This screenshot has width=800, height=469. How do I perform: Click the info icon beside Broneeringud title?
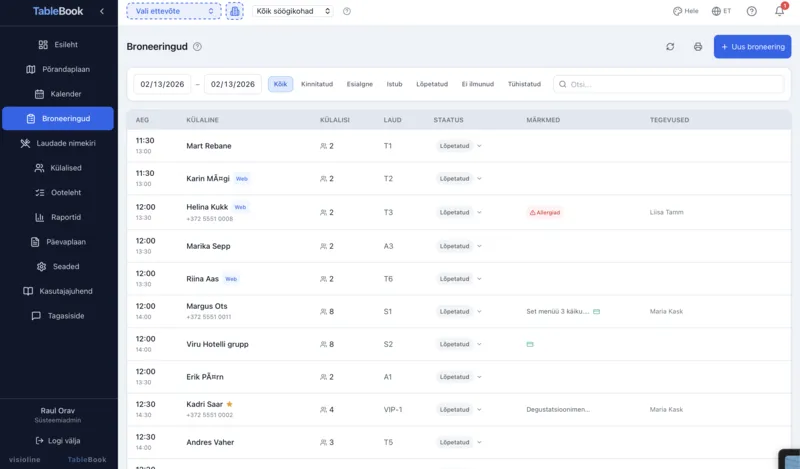click(197, 47)
